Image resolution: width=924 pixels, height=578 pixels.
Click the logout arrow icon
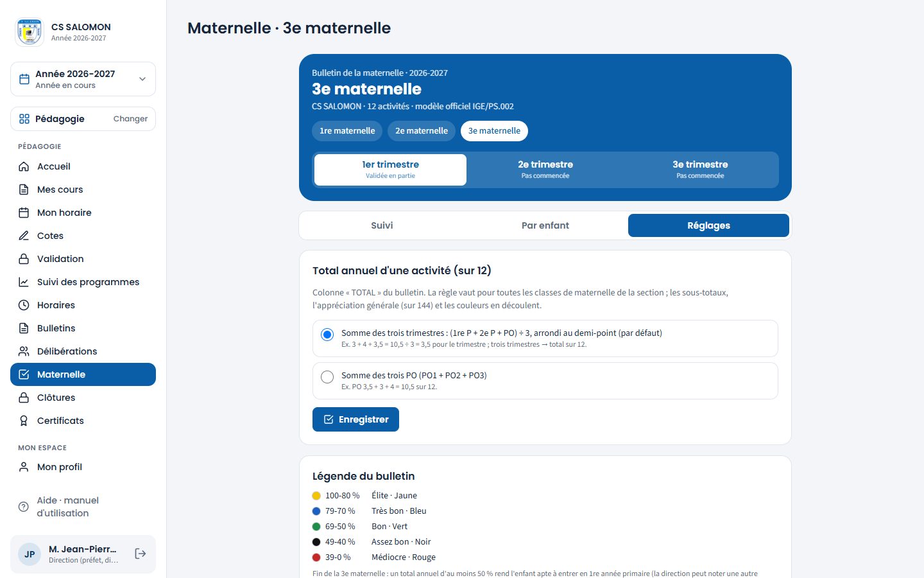[x=141, y=554]
